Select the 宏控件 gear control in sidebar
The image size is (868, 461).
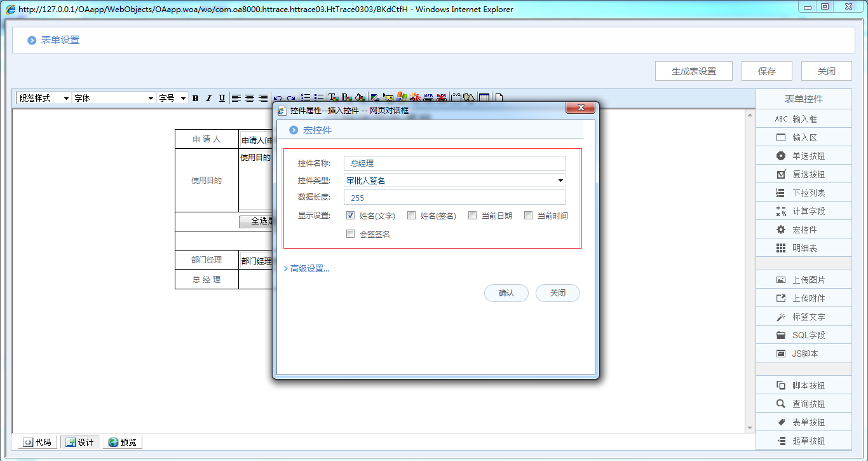point(803,230)
